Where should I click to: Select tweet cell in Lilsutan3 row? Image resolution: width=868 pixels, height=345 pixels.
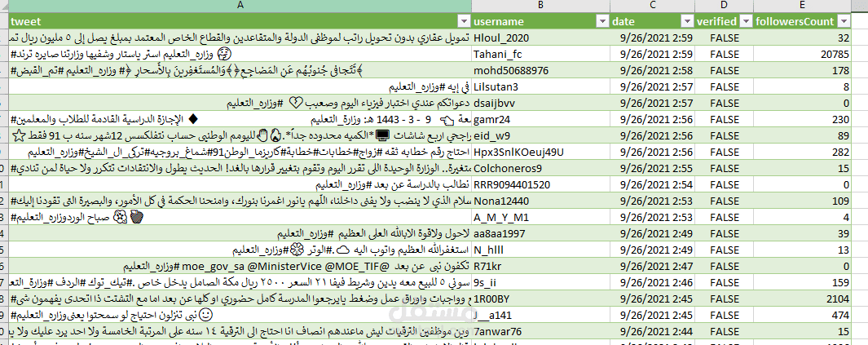(240, 87)
